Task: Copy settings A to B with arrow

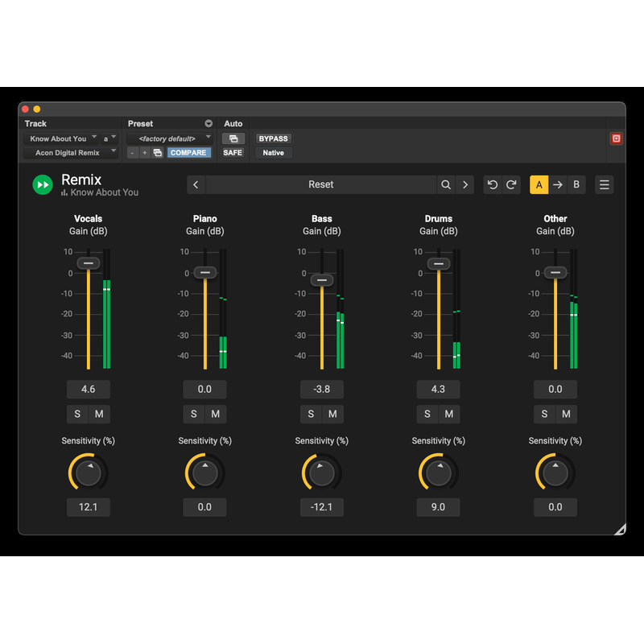Action: click(557, 185)
